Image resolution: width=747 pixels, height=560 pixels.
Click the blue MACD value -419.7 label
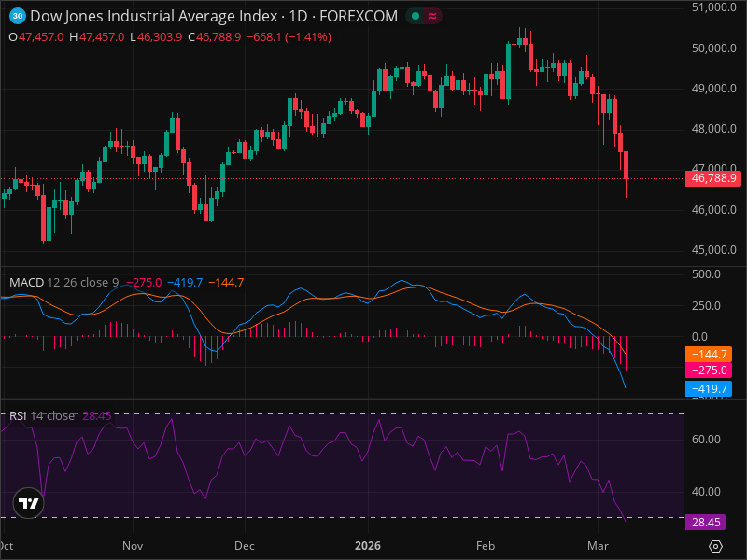tap(709, 389)
